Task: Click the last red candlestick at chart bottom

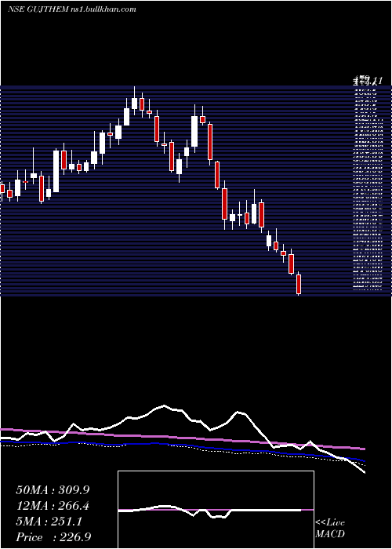Action: [299, 284]
